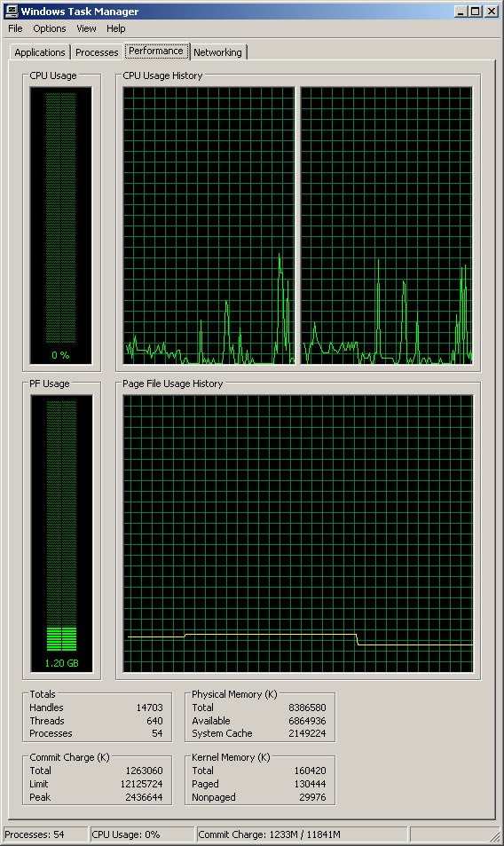The image size is (504, 846).
Task: Click the Page File Usage History graph
Action: coord(298,534)
